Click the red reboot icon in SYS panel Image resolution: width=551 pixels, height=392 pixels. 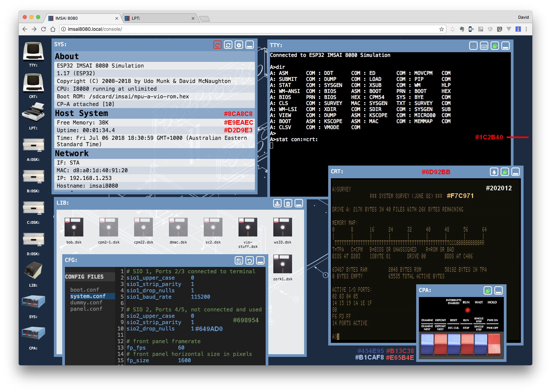(x=217, y=45)
